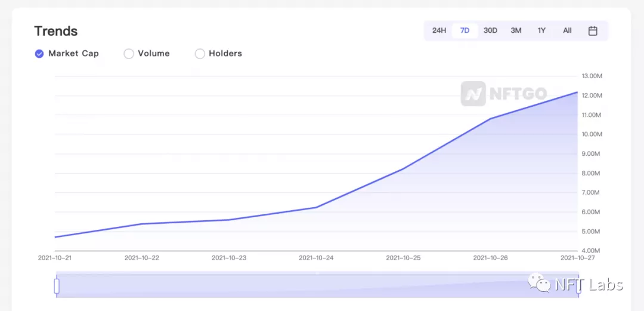Select the 1Y time range
The width and height of the screenshot is (644, 311).
[x=541, y=31]
